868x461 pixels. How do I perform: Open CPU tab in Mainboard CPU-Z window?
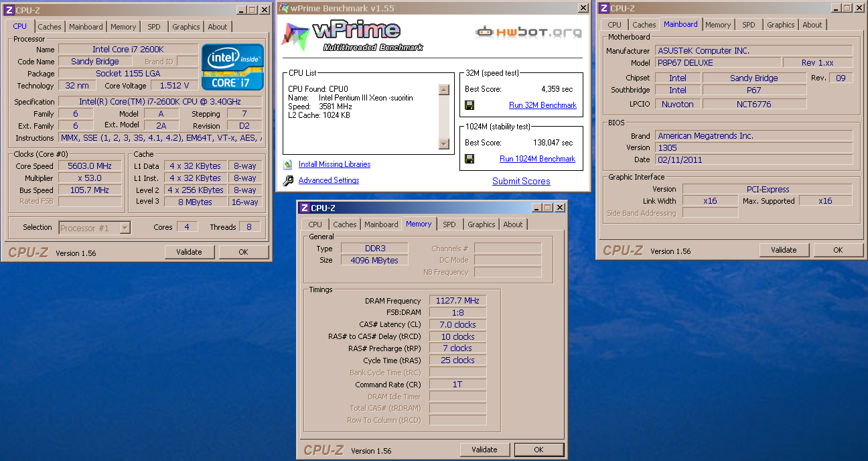(615, 25)
